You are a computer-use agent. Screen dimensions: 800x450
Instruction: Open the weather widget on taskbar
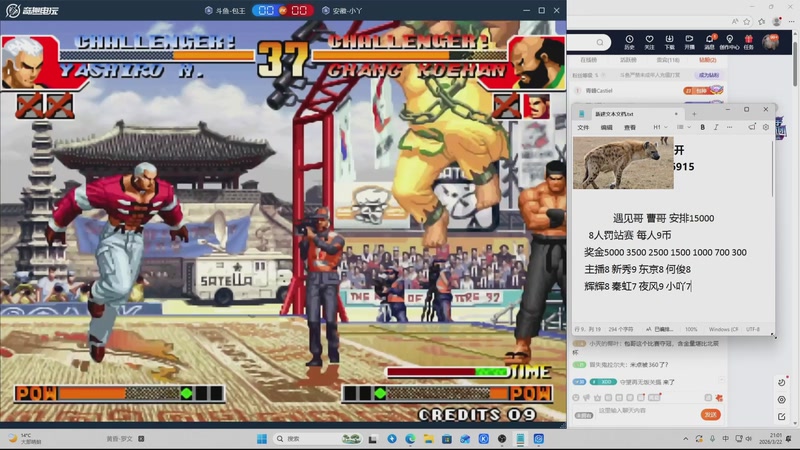pyautogui.click(x=26, y=439)
